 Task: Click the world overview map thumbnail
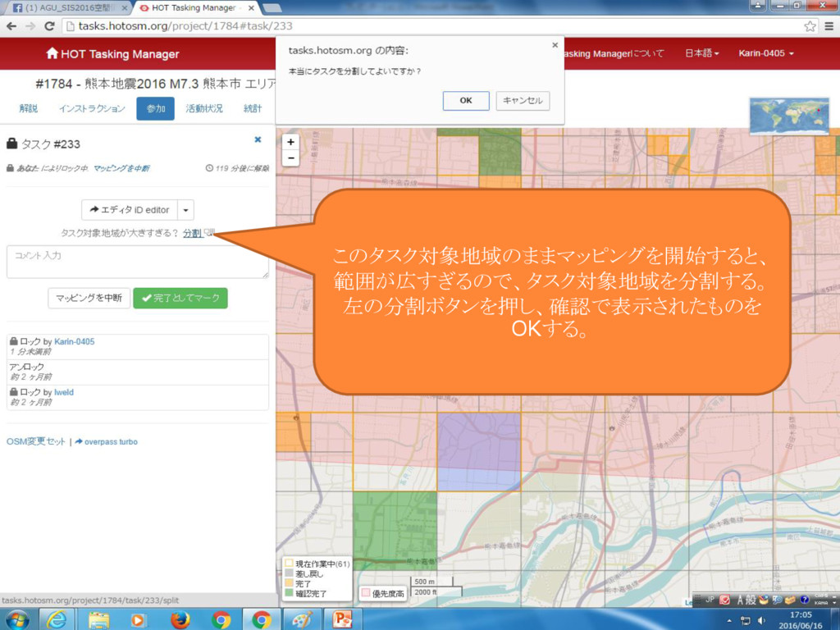pyautogui.click(x=789, y=116)
